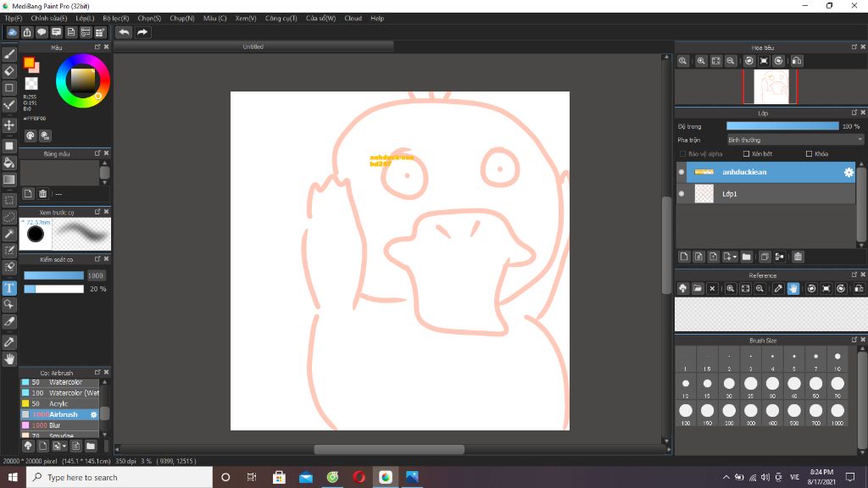Select brush size 70 preset

tap(837, 386)
